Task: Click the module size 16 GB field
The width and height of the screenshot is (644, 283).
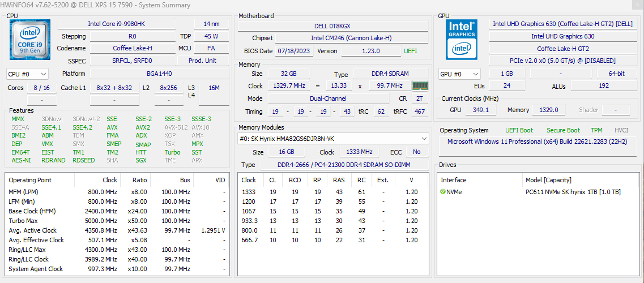Action: (x=287, y=152)
